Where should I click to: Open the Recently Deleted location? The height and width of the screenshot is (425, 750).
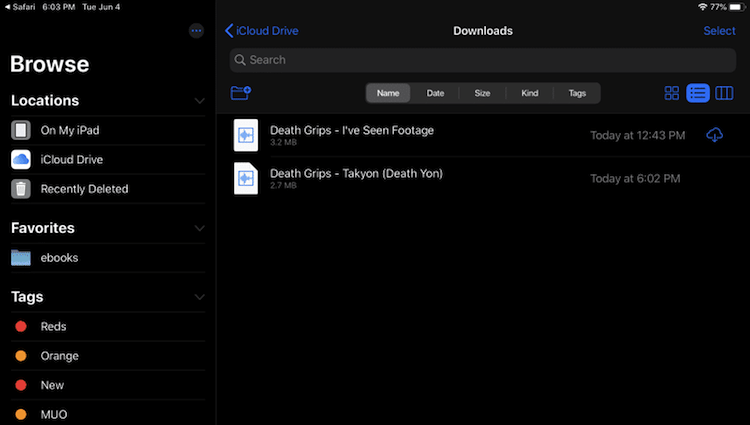(x=108, y=189)
